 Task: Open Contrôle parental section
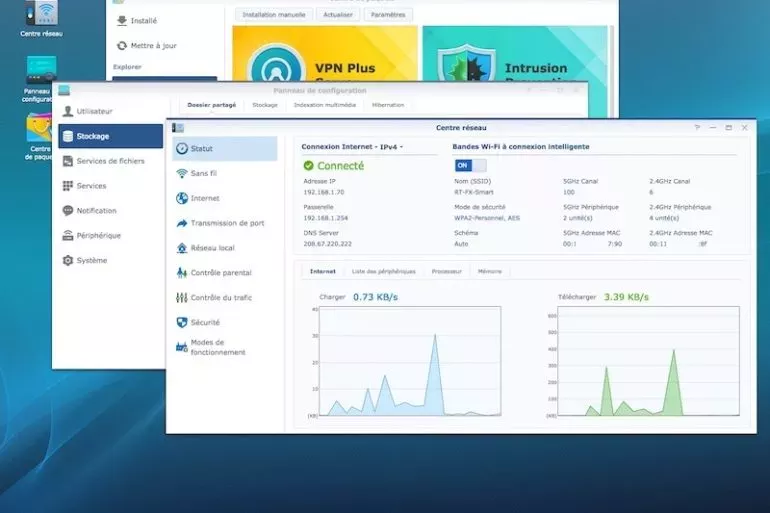click(x=225, y=272)
